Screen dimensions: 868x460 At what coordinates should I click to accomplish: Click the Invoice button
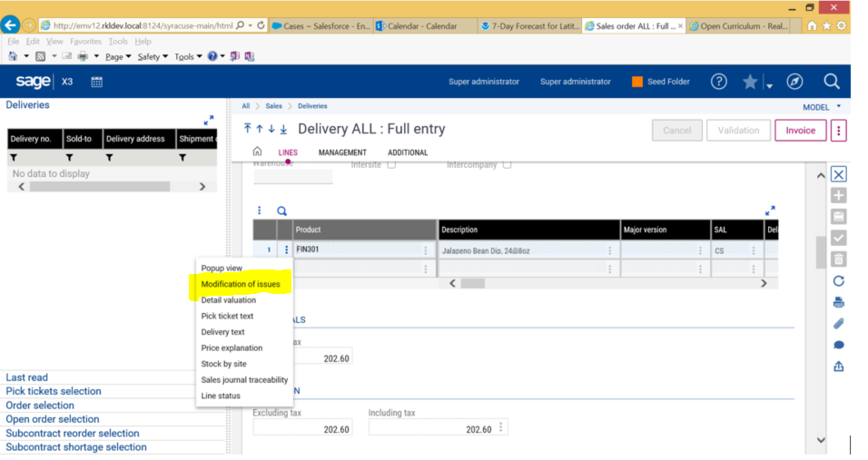pos(800,131)
